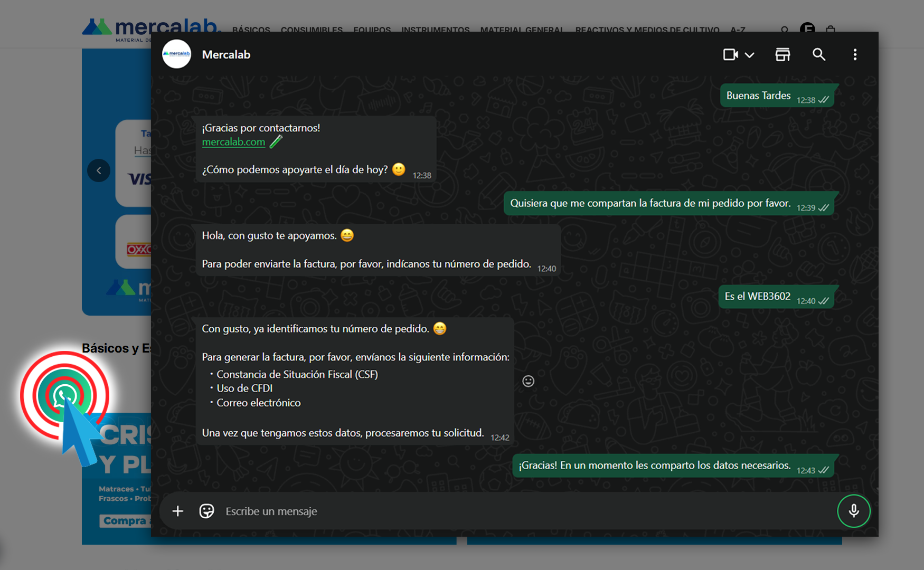The image size is (924, 570).
Task: Open the INSTRUMENTOS menu on website
Action: (x=435, y=30)
